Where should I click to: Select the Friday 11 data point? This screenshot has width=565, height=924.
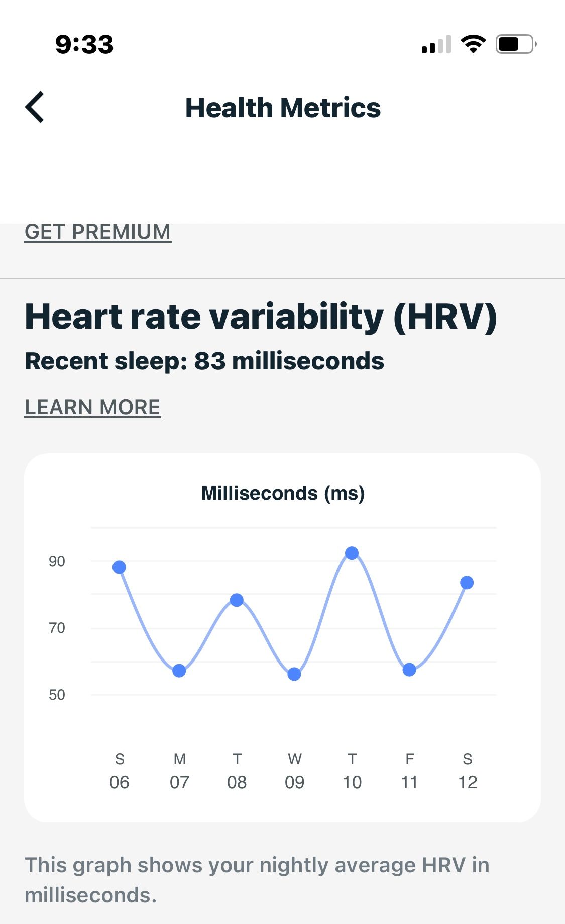point(409,670)
